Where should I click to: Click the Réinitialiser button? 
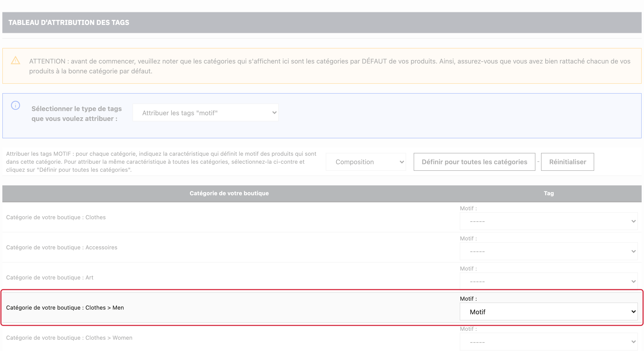(568, 162)
